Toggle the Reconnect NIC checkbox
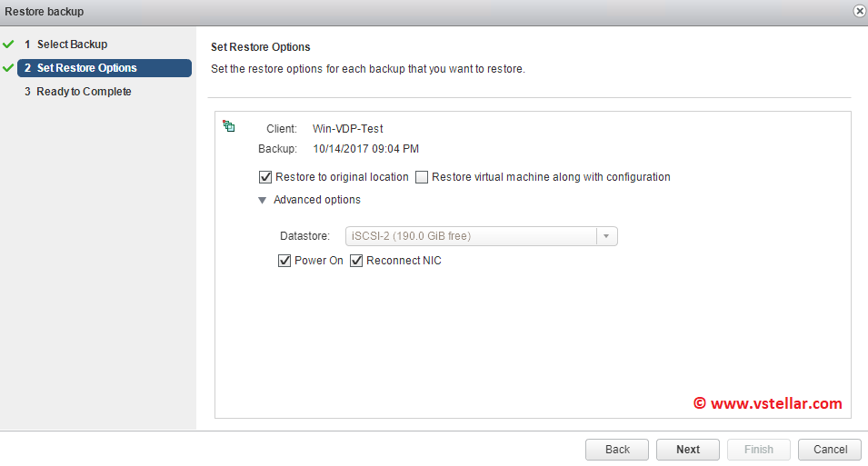The width and height of the screenshot is (868, 466). click(356, 261)
